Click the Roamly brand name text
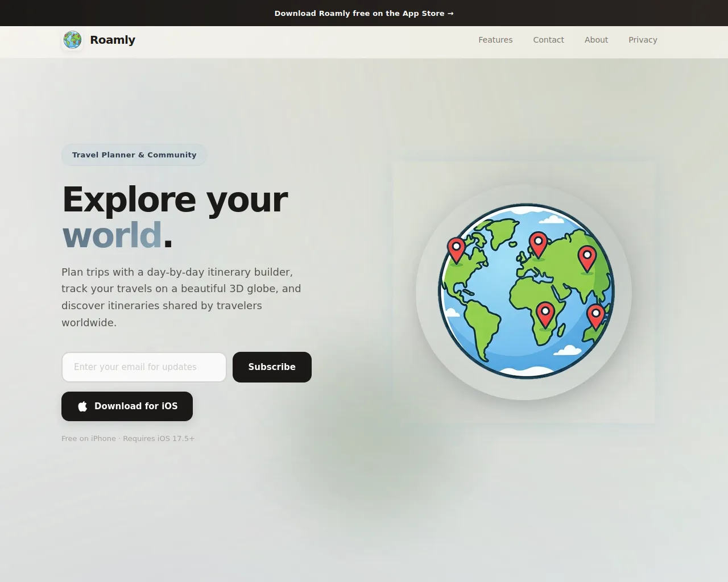Viewport: 728px width, 582px height. point(113,40)
